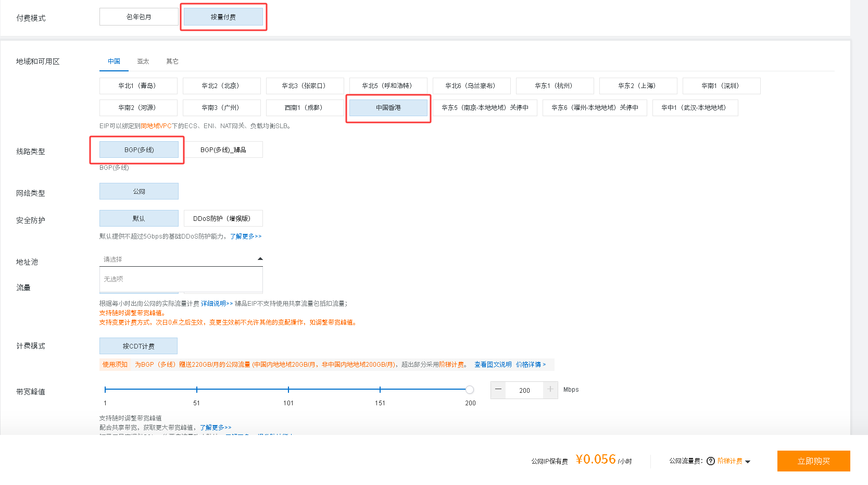Click inside the 200 Mbps input field

(x=524, y=390)
